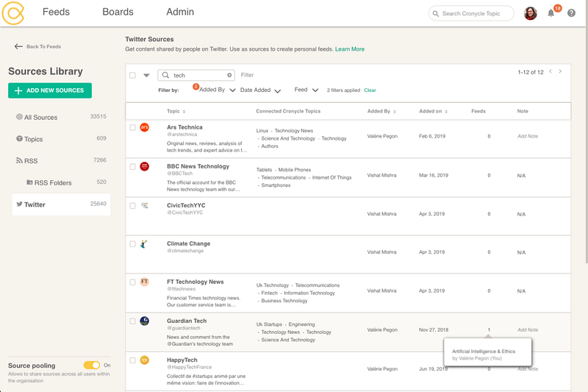Open the notifications bell

(551, 13)
